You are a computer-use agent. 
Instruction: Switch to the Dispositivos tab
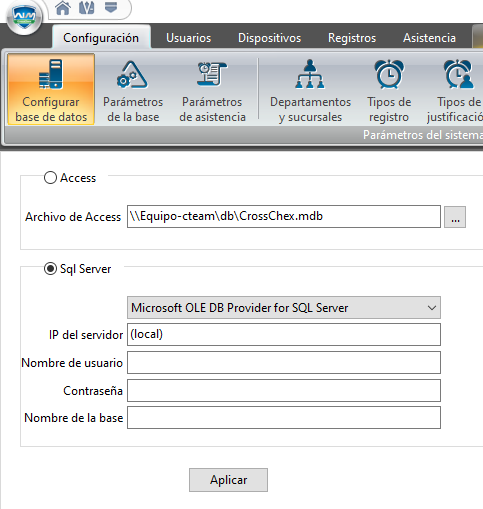269,38
